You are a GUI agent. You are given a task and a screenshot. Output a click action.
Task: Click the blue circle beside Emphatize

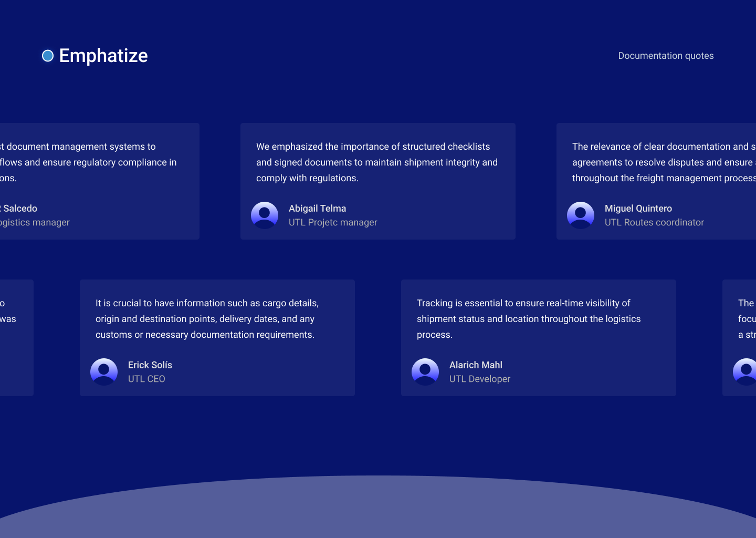48,56
